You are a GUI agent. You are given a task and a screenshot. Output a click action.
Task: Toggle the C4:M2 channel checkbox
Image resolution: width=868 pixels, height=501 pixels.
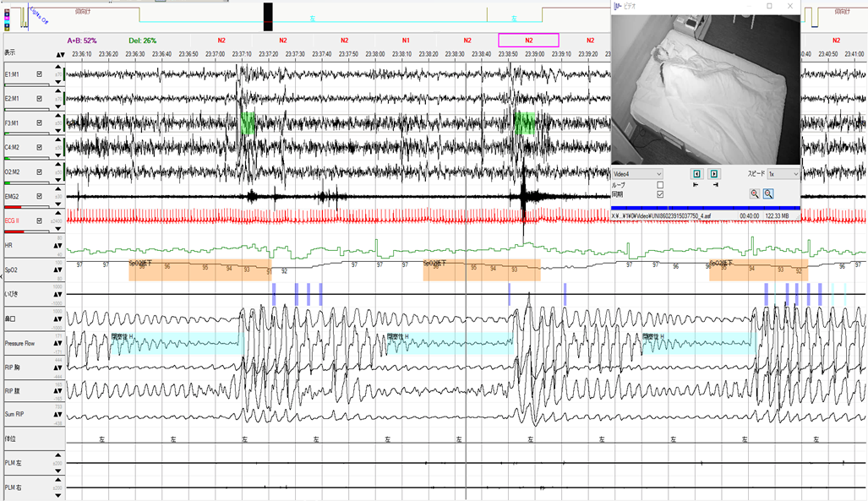point(40,148)
